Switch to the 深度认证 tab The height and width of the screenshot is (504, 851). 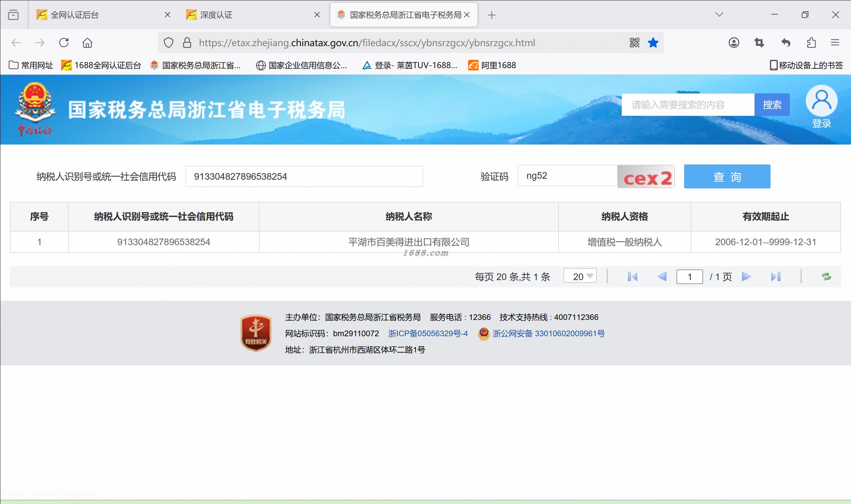pyautogui.click(x=216, y=15)
